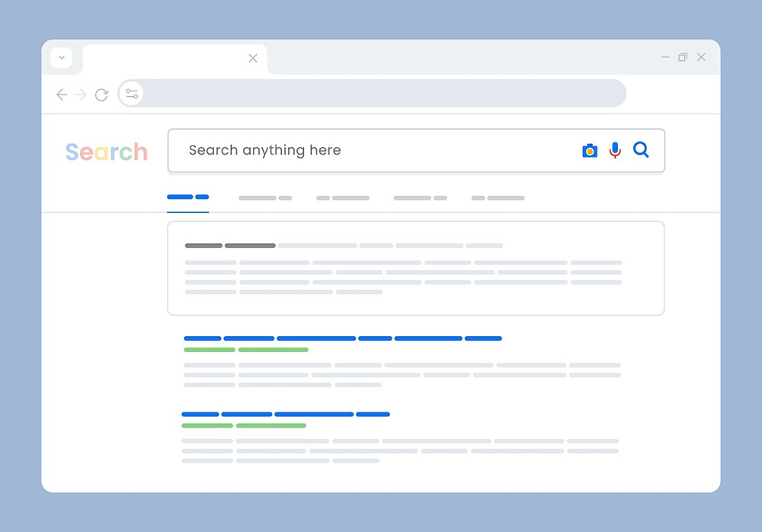
Task: Expand the third results filter option
Action: [343, 197]
